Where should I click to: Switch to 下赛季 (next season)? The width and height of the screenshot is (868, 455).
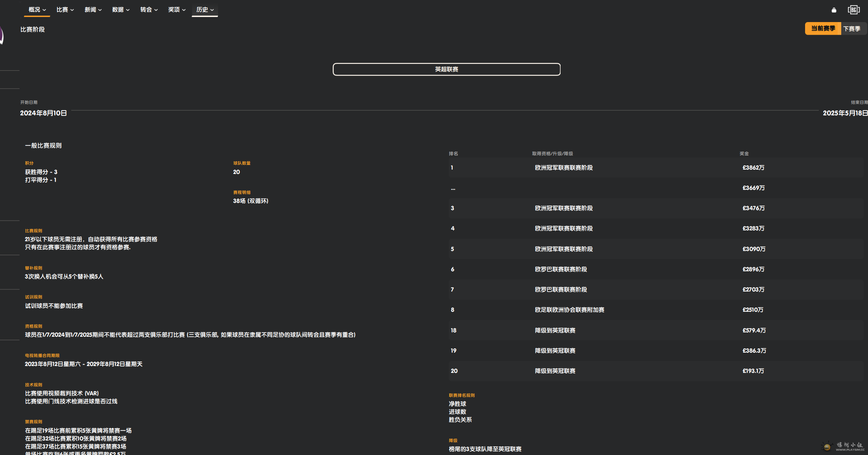click(852, 29)
